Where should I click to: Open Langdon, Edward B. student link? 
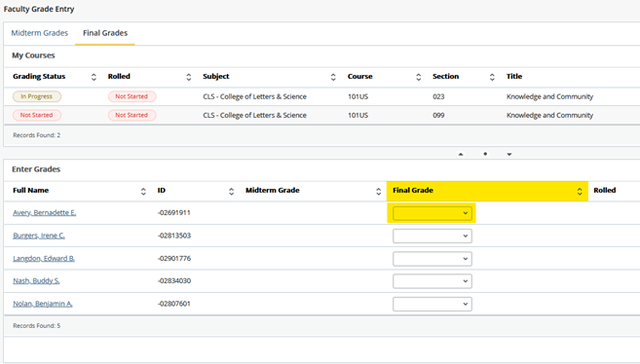coord(44,259)
